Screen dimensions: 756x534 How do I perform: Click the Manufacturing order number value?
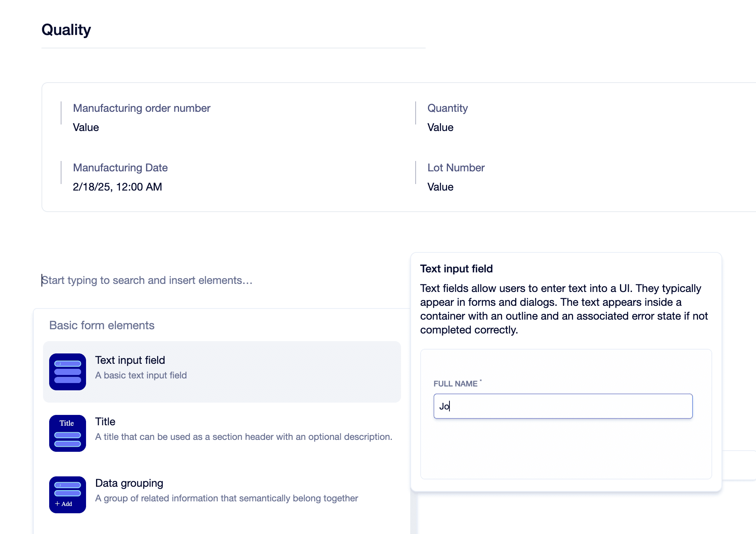85,127
